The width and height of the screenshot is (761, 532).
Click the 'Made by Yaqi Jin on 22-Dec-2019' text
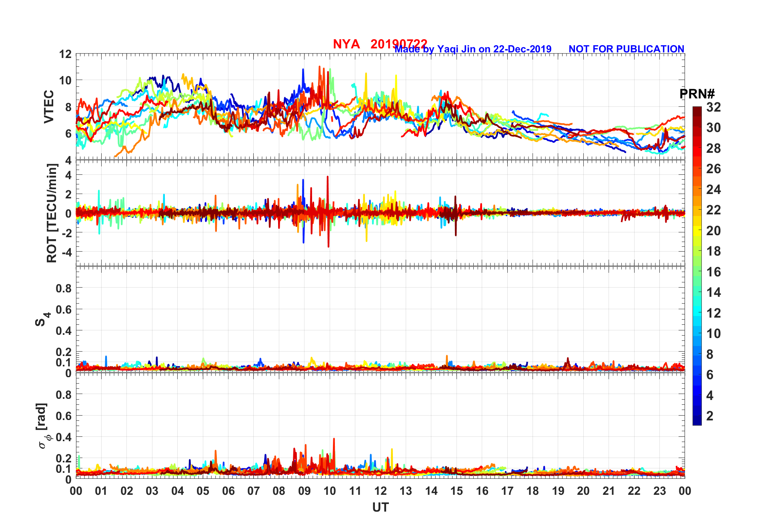pos(473,49)
